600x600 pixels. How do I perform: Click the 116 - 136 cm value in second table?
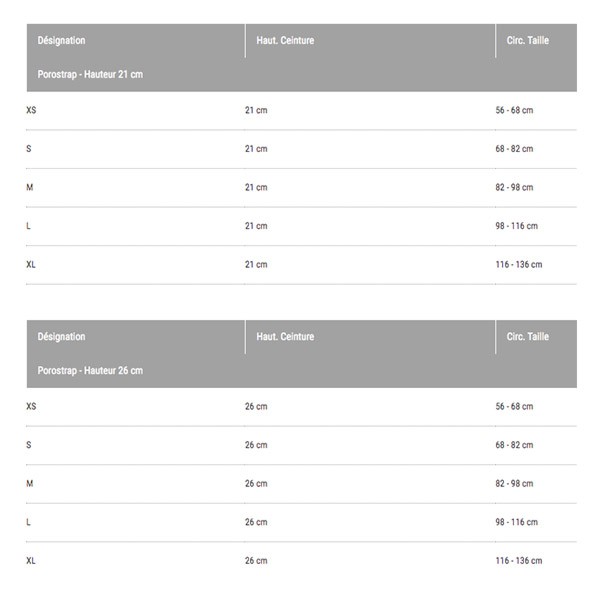tap(518, 561)
